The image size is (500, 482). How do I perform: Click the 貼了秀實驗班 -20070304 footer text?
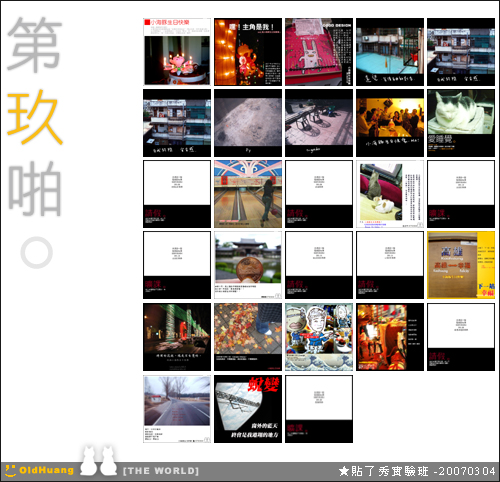[423, 471]
